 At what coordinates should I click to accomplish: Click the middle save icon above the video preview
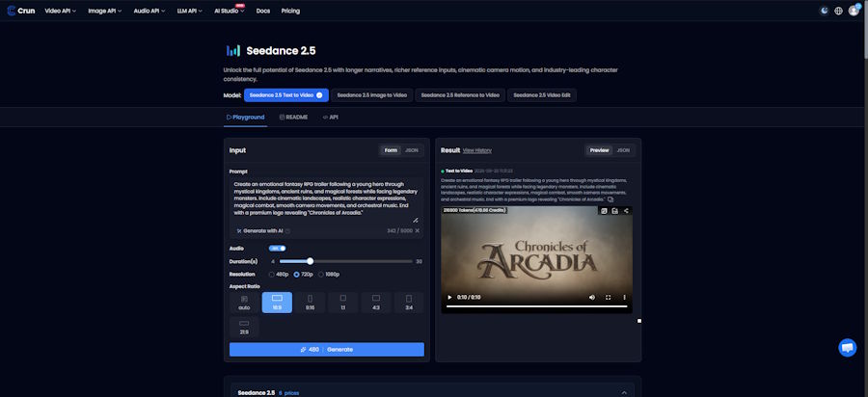pos(615,211)
